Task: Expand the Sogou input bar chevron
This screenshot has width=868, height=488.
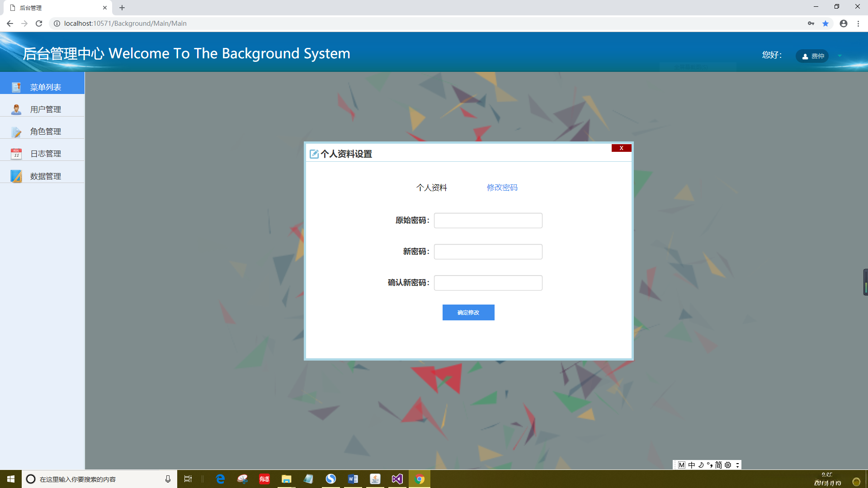Action: click(737, 465)
